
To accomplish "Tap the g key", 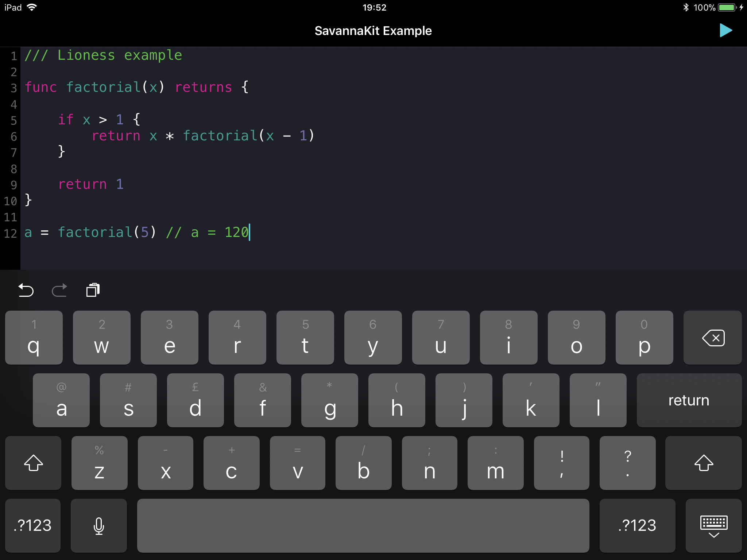I will coord(330,400).
